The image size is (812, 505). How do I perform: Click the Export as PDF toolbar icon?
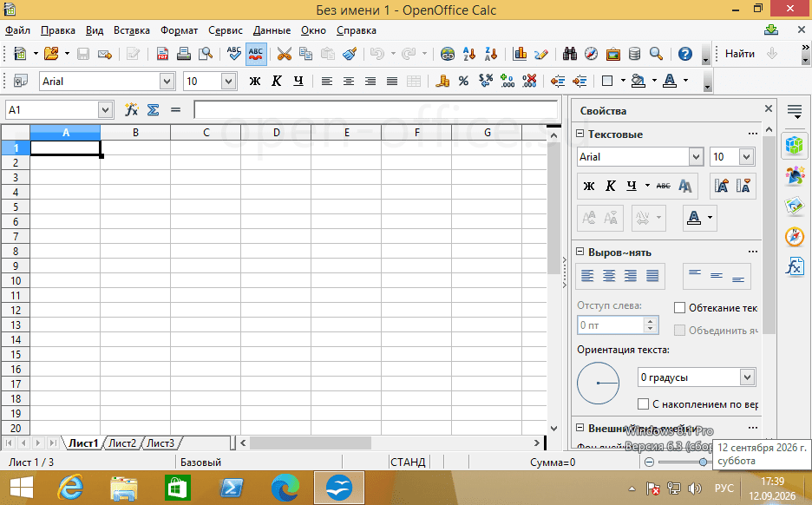coord(162,54)
